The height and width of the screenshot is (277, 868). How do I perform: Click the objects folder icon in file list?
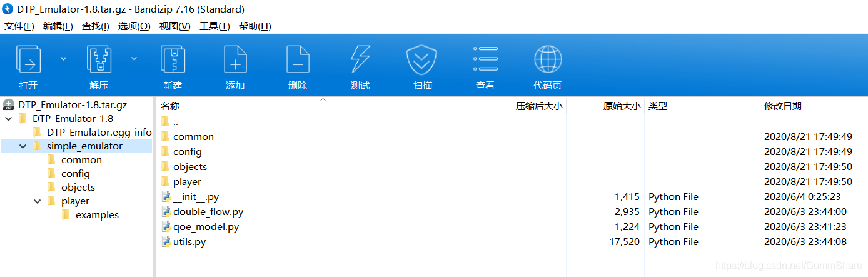[165, 166]
